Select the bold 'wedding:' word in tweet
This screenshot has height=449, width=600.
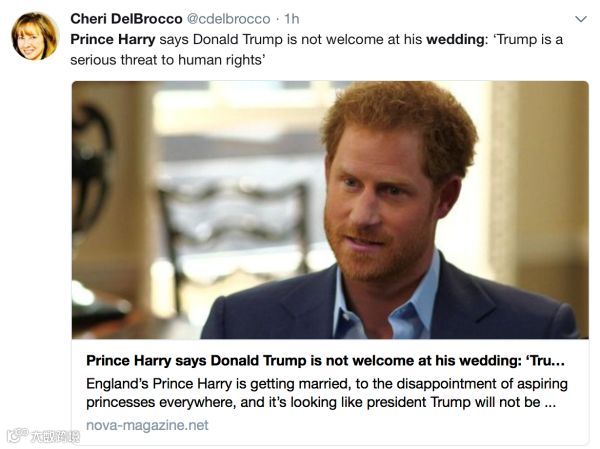[456, 39]
